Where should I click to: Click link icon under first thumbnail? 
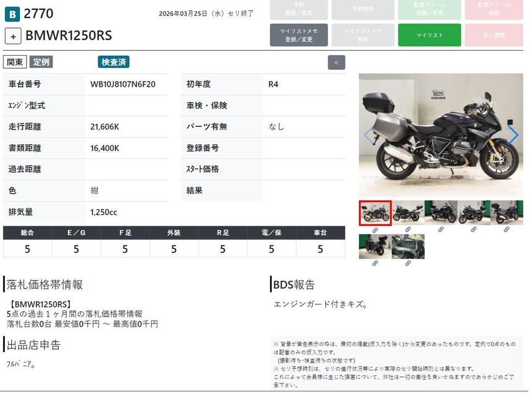[x=375, y=230]
